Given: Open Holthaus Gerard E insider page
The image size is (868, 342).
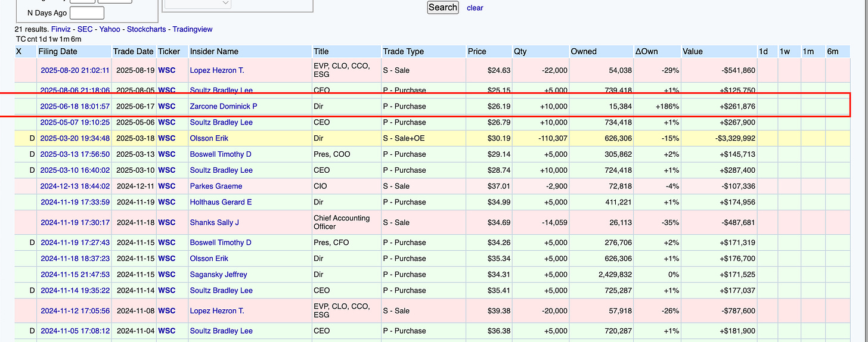Looking at the screenshot, I should pos(221,203).
